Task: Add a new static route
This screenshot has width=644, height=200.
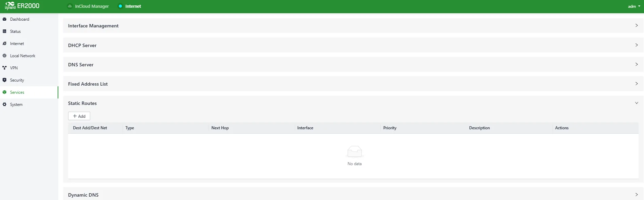Action: 79,116
